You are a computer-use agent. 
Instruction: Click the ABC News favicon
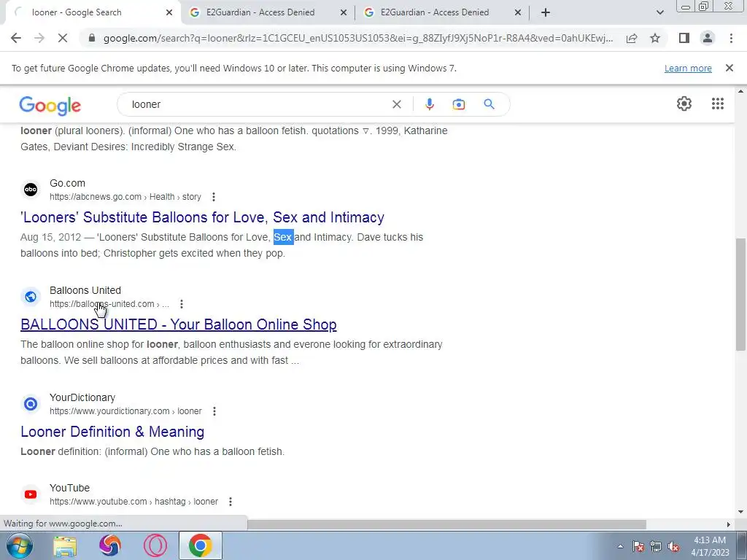coord(31,190)
